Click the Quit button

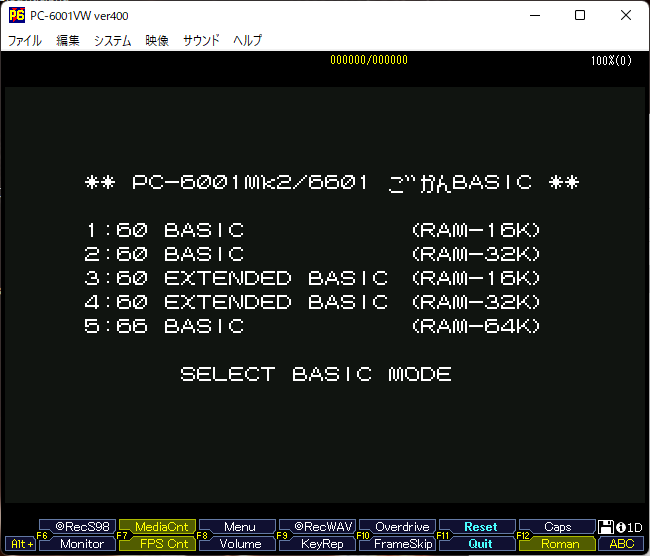[478, 544]
